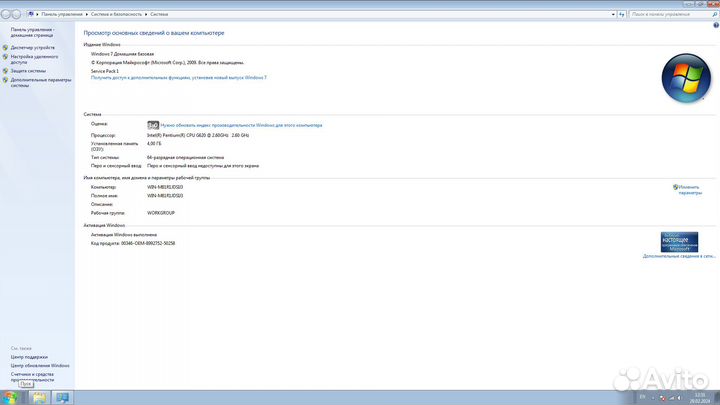This screenshot has width=720, height=405.
Task: Click the shield icon beside 'Дополнительные параметры системы'
Action: coord(6,80)
